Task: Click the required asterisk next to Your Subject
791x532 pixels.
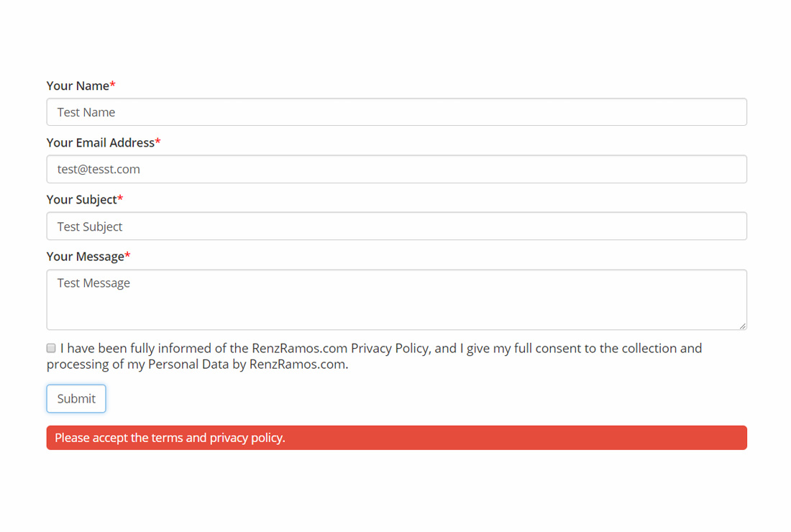Action: coord(120,198)
